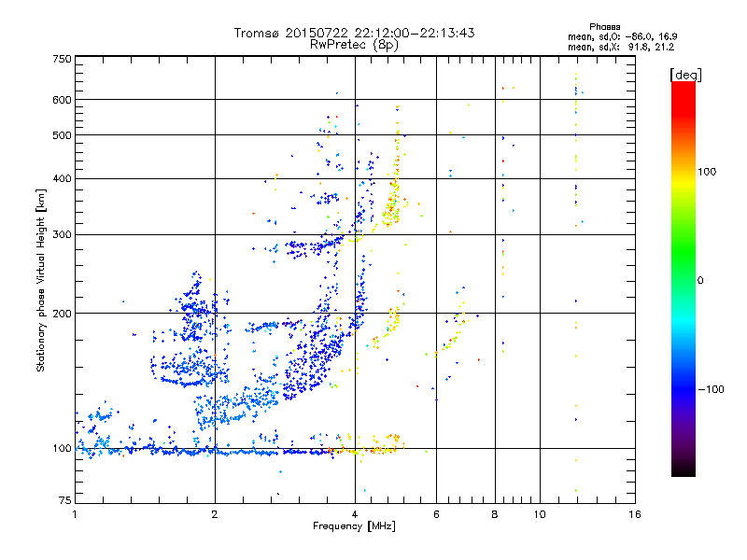Click the x-axis tick label '10'
Screen dimensions: 747x560
click(x=540, y=514)
